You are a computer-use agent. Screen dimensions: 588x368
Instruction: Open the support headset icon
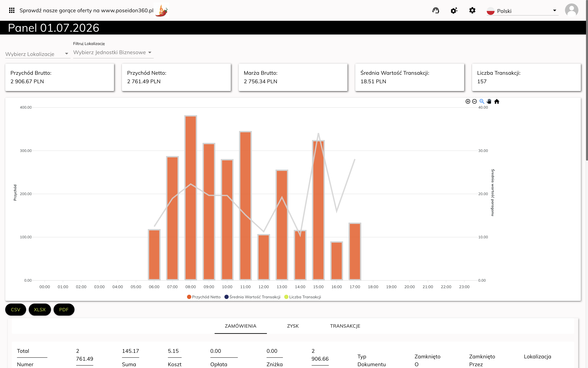436,10
